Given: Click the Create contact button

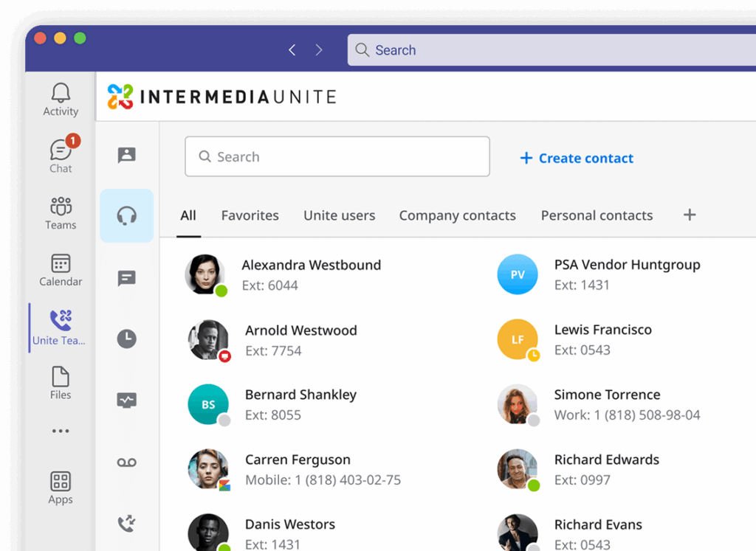Looking at the screenshot, I should 576,158.
